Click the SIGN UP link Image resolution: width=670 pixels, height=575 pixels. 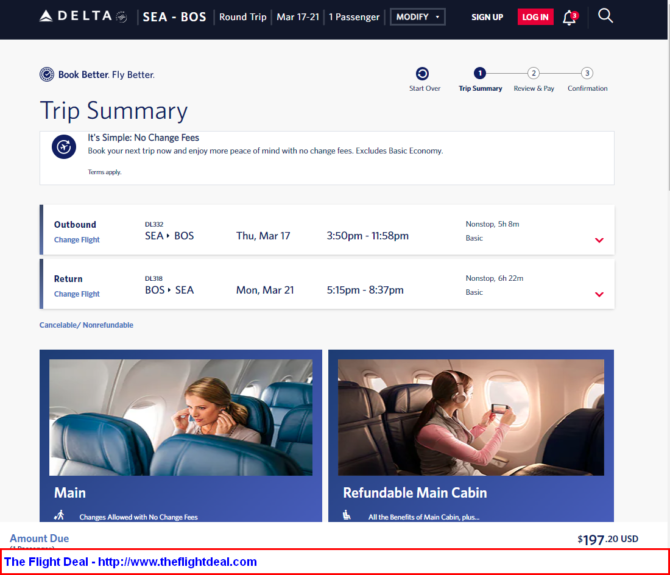(487, 17)
